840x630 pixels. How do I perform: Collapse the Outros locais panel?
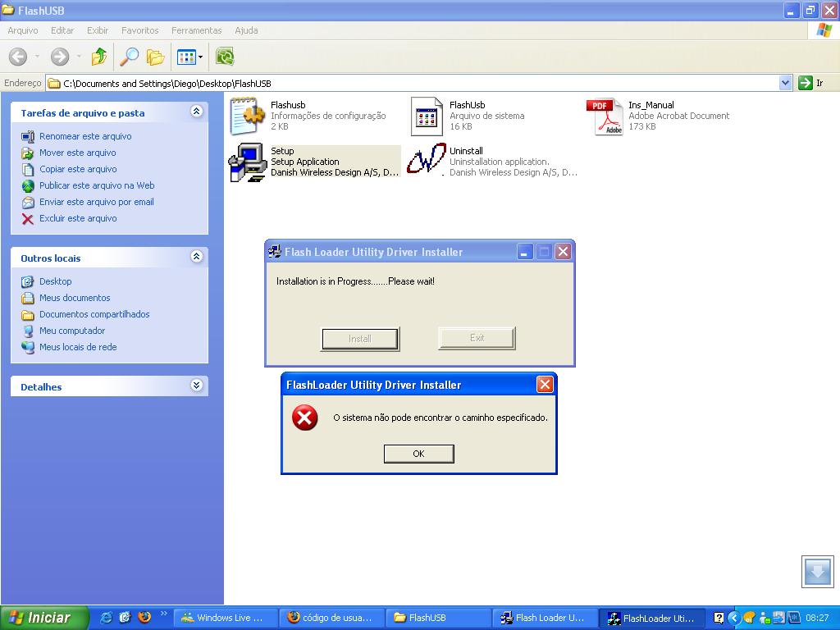click(197, 257)
